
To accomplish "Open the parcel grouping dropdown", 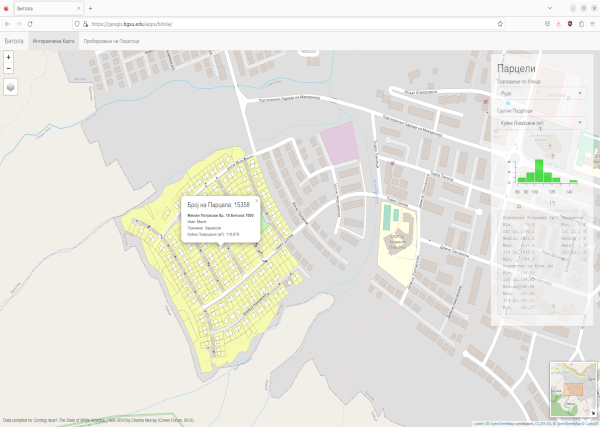I will click(541, 122).
